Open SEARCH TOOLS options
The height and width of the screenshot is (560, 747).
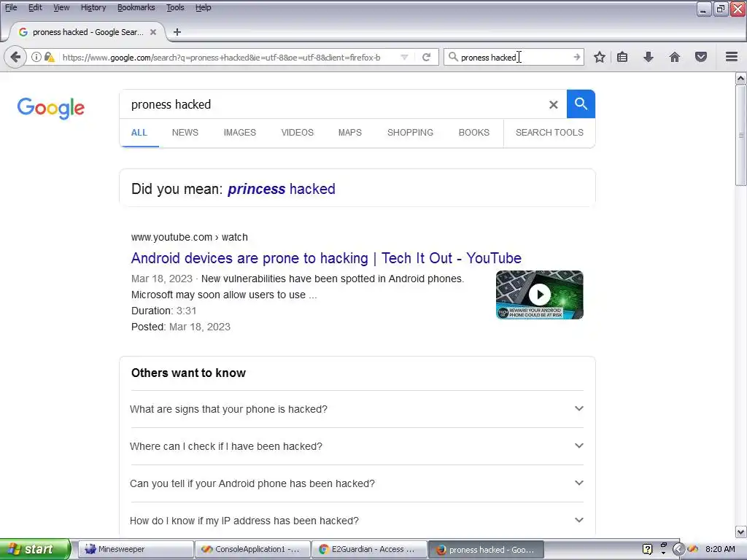click(x=549, y=133)
